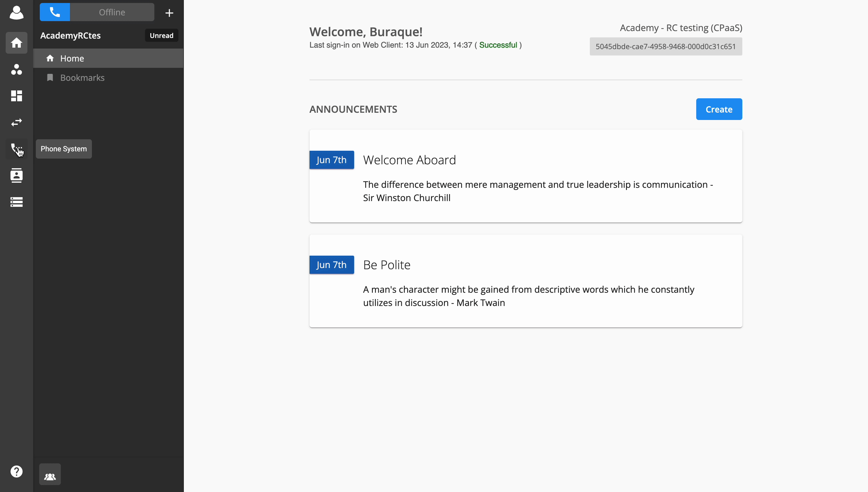Click the Successful sign-in status text
Image resolution: width=868 pixels, height=492 pixels.
point(498,45)
